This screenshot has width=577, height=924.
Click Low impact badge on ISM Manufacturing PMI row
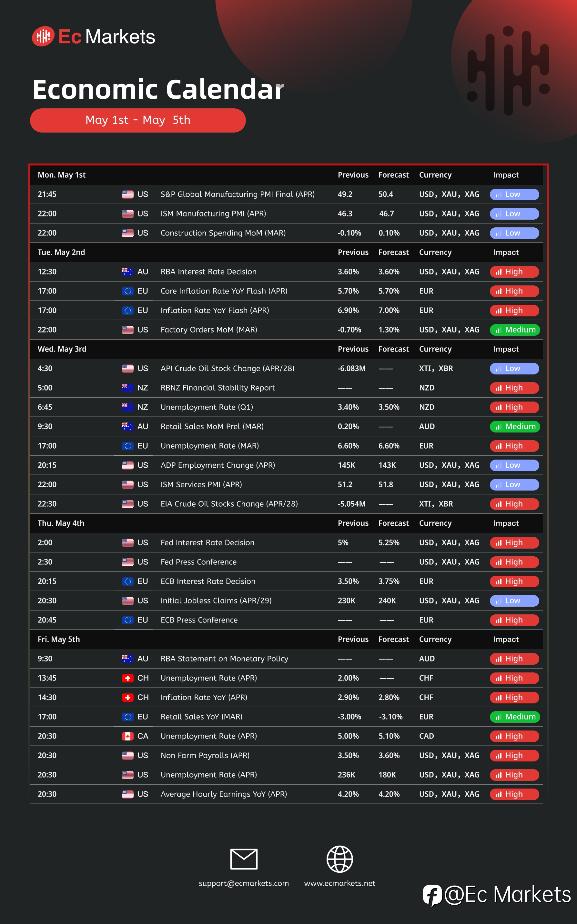click(514, 214)
